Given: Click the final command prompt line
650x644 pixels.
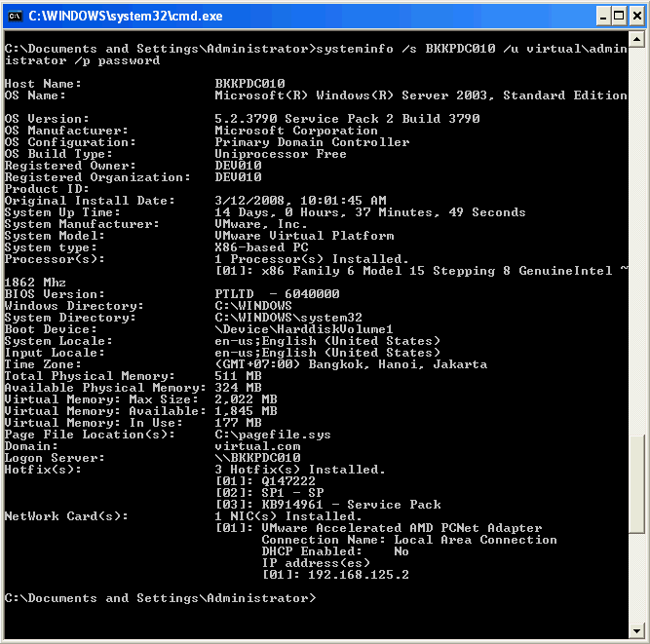Looking at the screenshot, I should click(x=160, y=598).
